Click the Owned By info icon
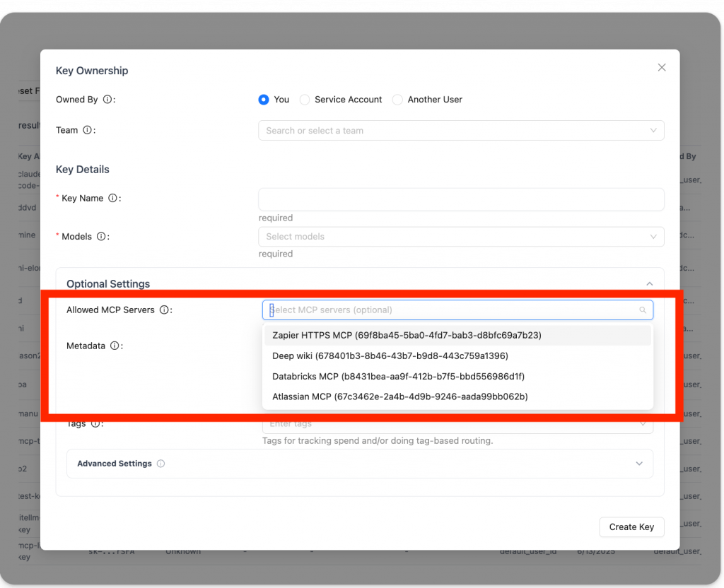Screen dimensions: 724x588 (107, 99)
